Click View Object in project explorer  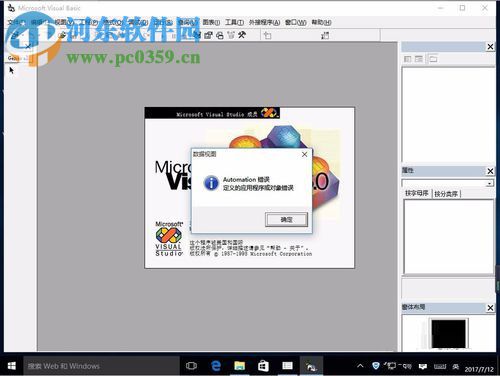tap(419, 59)
